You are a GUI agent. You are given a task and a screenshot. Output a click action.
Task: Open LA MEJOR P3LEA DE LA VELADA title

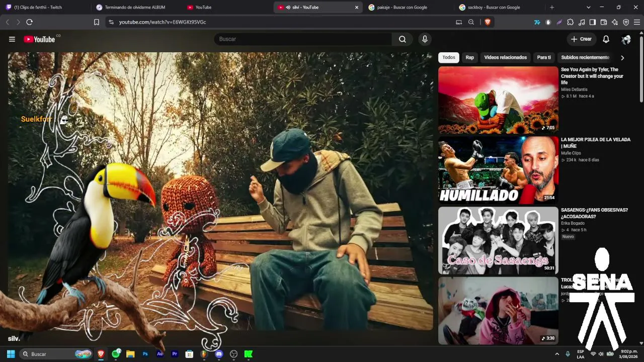tap(596, 143)
